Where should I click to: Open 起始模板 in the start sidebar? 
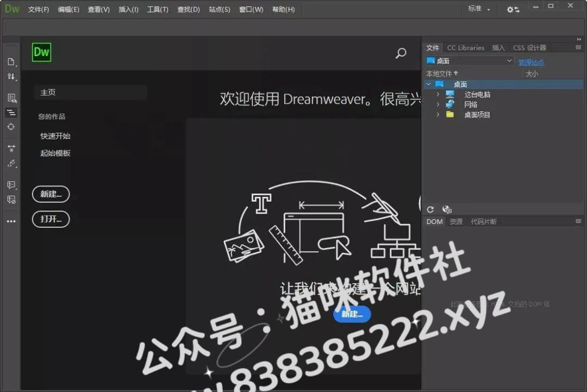tap(55, 153)
